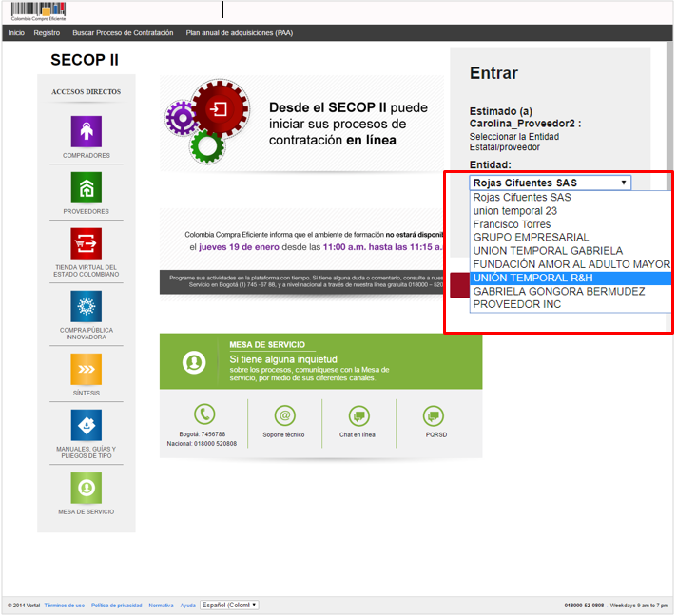
Task: Select Francisco Torres option
Action: tap(570, 224)
